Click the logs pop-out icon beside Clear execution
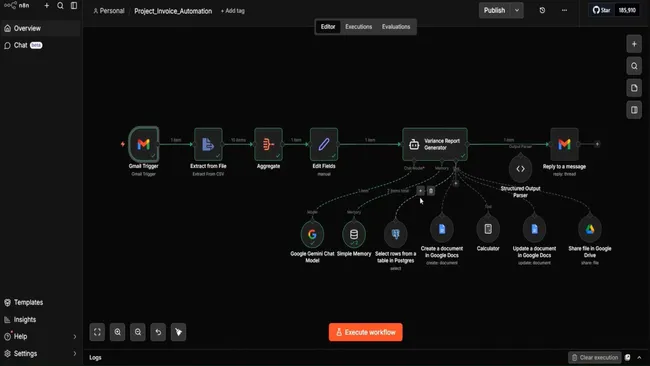 [x=628, y=357]
